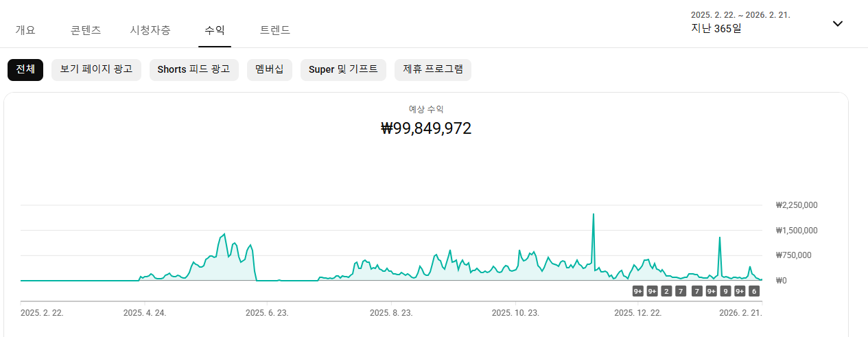The width and height of the screenshot is (868, 337).
Task: Select the marker badge labeled 9 without plus
Action: coord(725,291)
